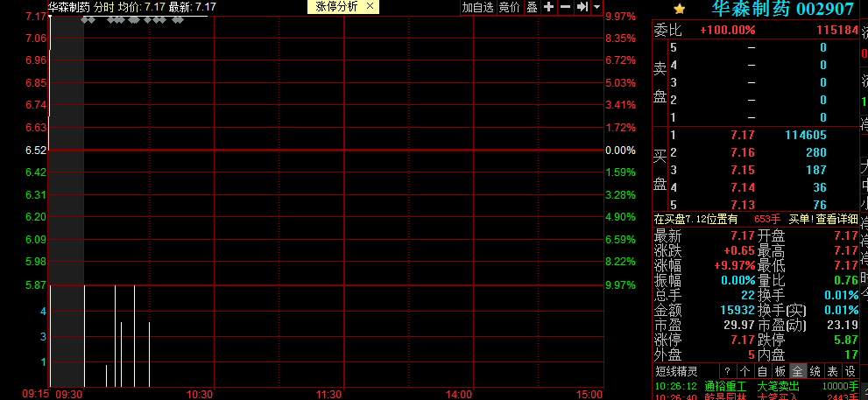Click the 11:30 time axis label
Image resolution: width=868 pixels, height=400 pixels.
tap(328, 395)
